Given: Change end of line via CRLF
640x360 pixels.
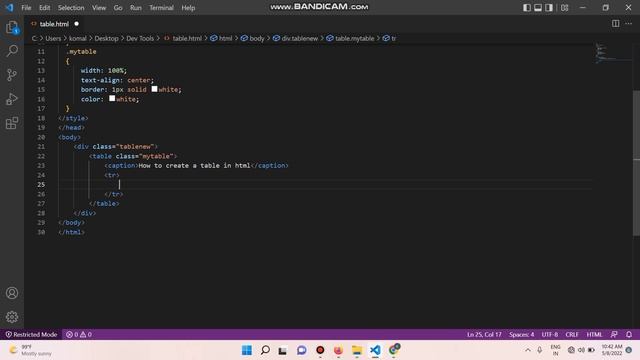Looking at the screenshot, I should click(x=572, y=334).
